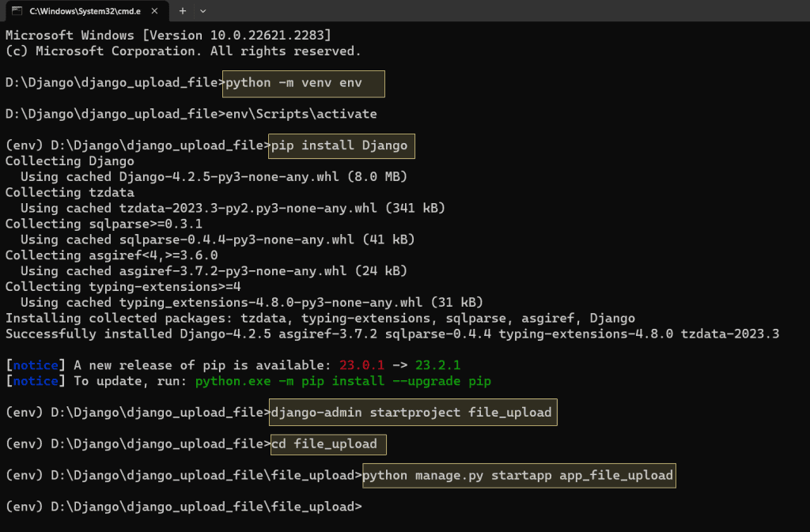
Task: Switch to the C:\Windows\System32\cmd.e tab
Action: [x=87, y=11]
